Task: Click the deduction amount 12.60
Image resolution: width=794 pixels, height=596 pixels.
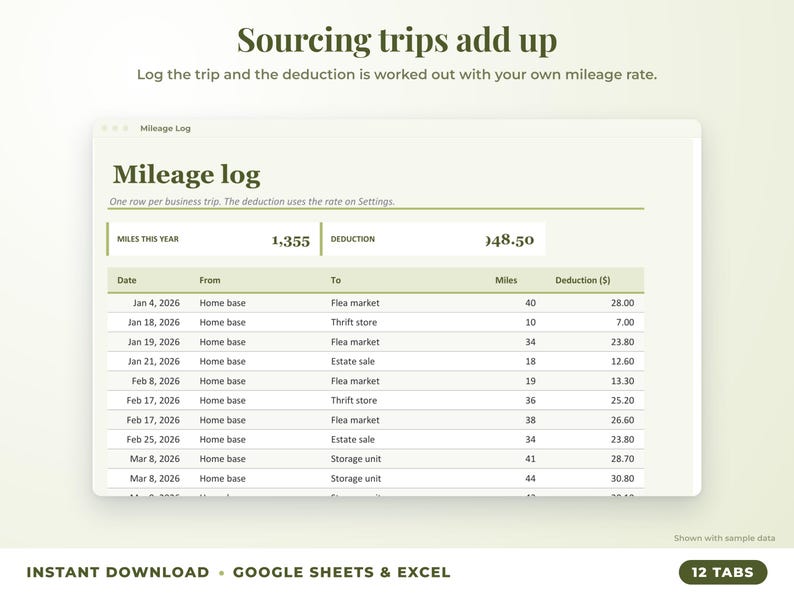Action: point(622,361)
